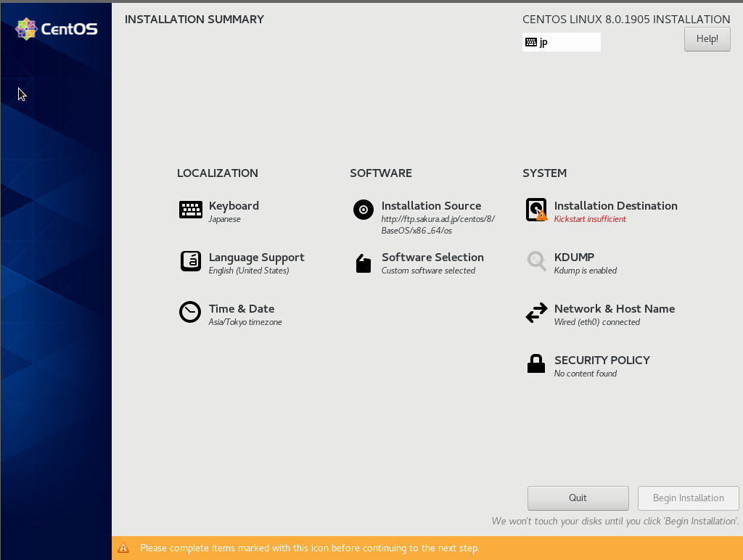Open the Keyboard settings icon
The width and height of the screenshot is (743, 560).
coord(191,210)
